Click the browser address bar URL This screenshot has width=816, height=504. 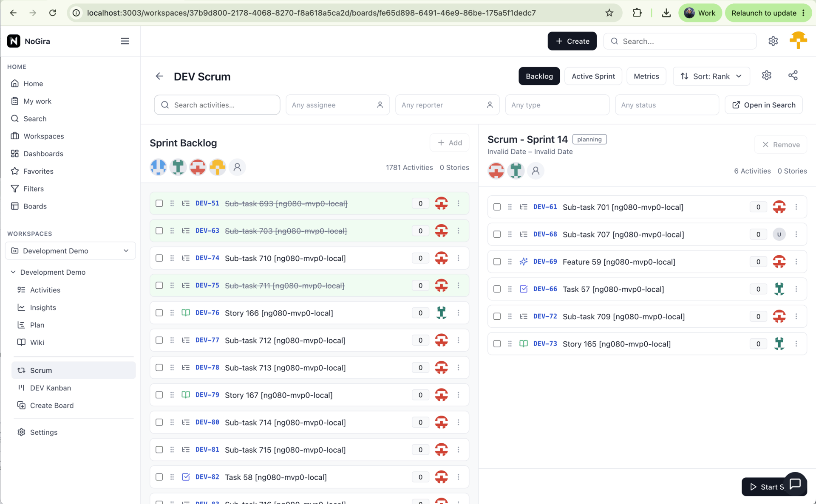[311, 13]
